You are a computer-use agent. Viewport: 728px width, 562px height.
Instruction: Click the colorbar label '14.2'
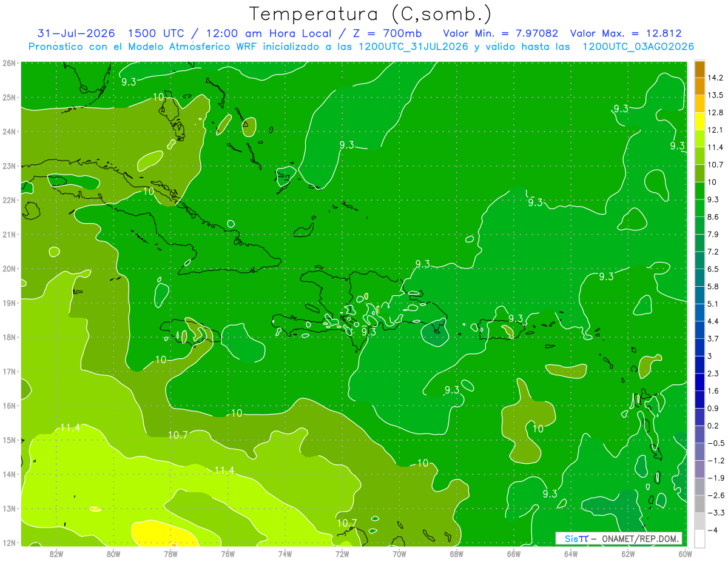click(716, 78)
